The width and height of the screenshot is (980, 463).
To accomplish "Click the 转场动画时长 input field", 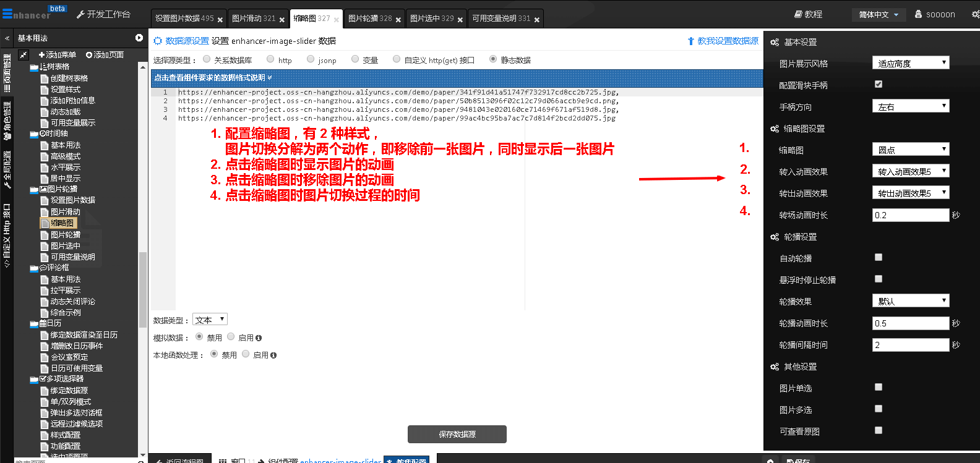I will pos(910,215).
